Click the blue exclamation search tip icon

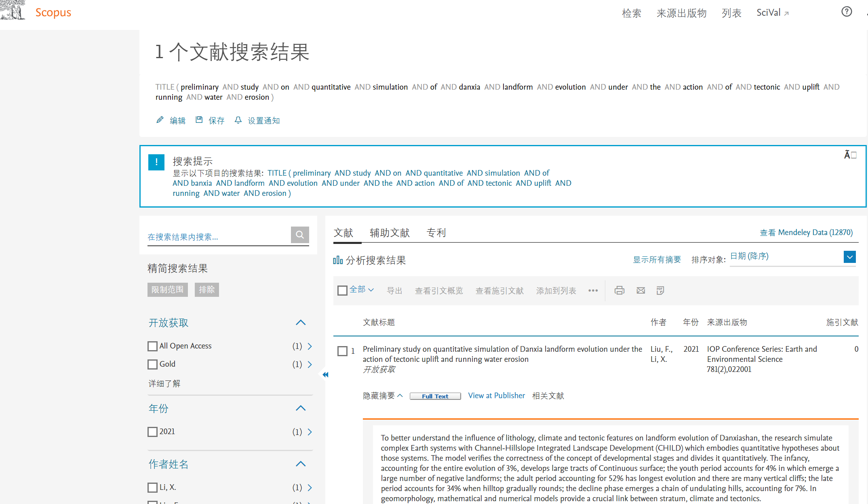click(x=156, y=162)
